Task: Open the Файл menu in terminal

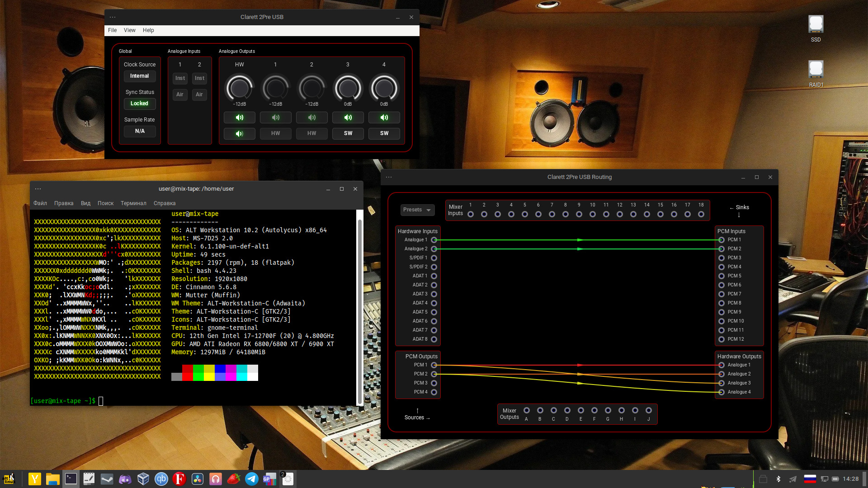Action: click(40, 203)
